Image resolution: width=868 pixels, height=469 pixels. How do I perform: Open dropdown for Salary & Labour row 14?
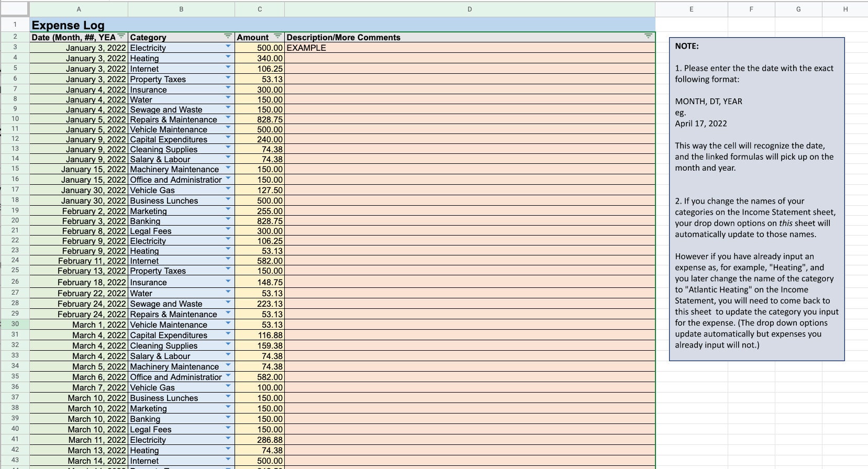(228, 158)
